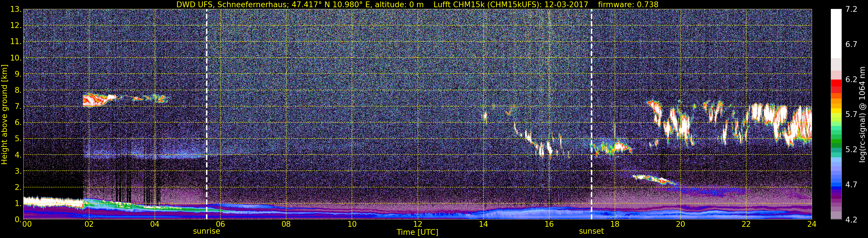Click the '06' tick on the time axis
The image size is (868, 238).
pyautogui.click(x=220, y=224)
